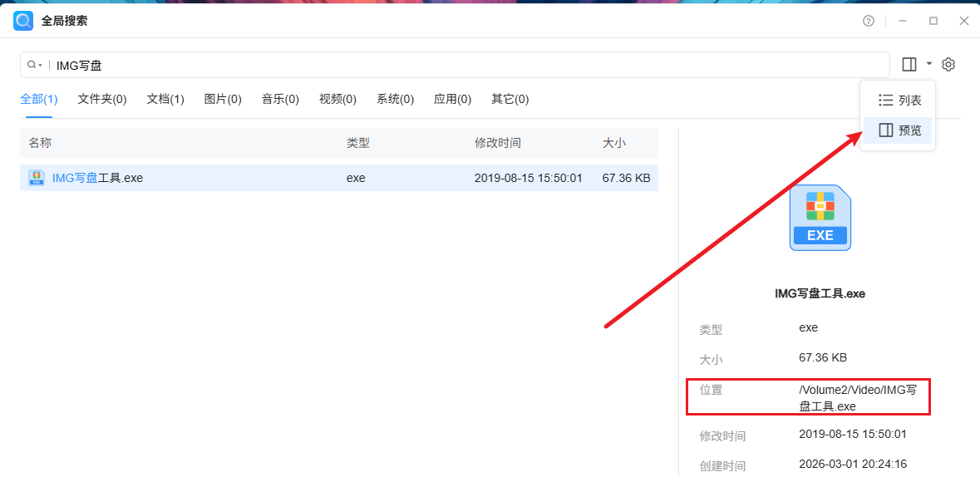Click large EXE preview thumbnail
980x477 pixels.
(x=820, y=218)
